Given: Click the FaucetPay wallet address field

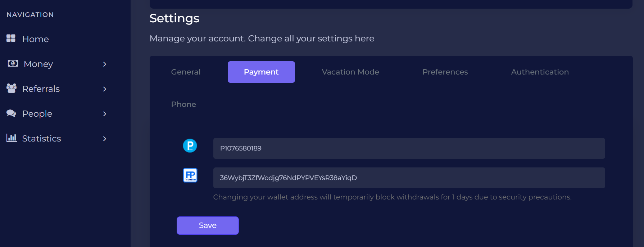Looking at the screenshot, I should point(409,178).
